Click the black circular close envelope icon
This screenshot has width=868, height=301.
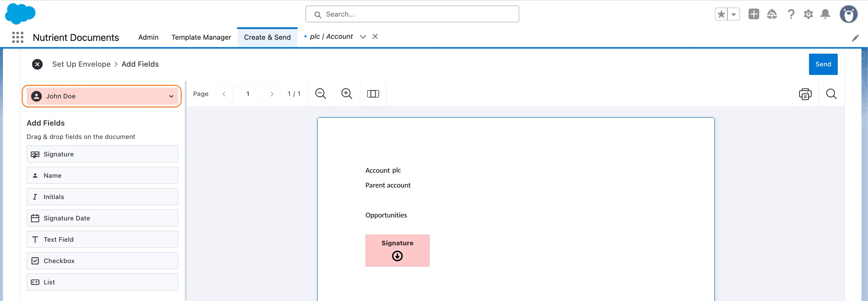[x=37, y=64]
